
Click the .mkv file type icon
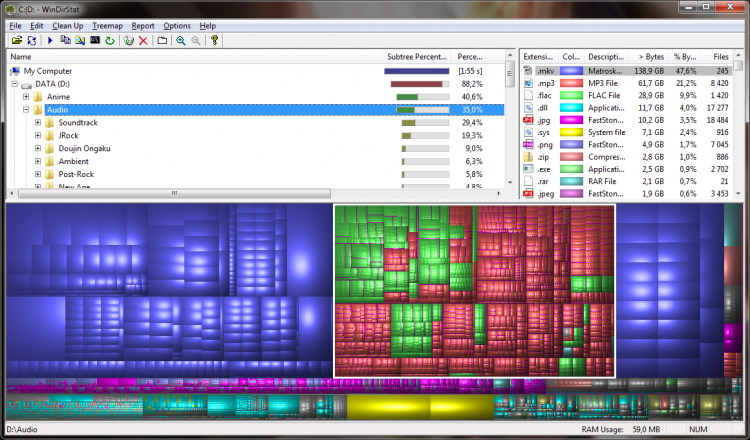point(528,71)
